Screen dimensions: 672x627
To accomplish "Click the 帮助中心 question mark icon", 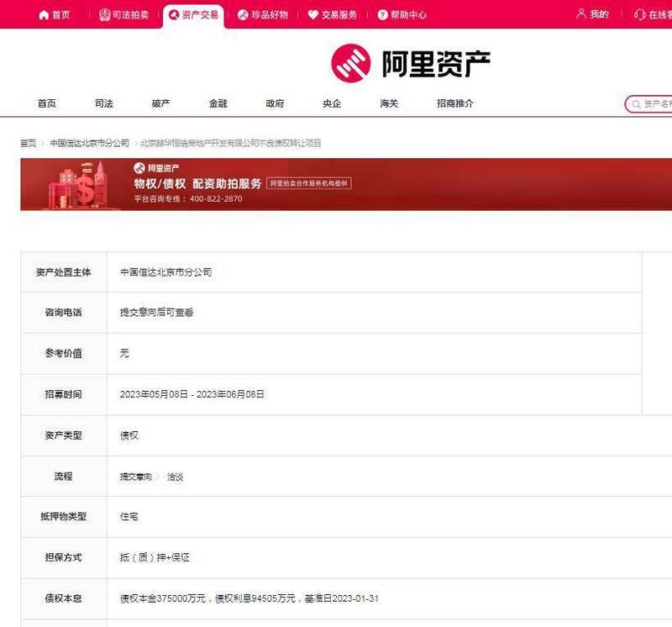I will [382, 15].
